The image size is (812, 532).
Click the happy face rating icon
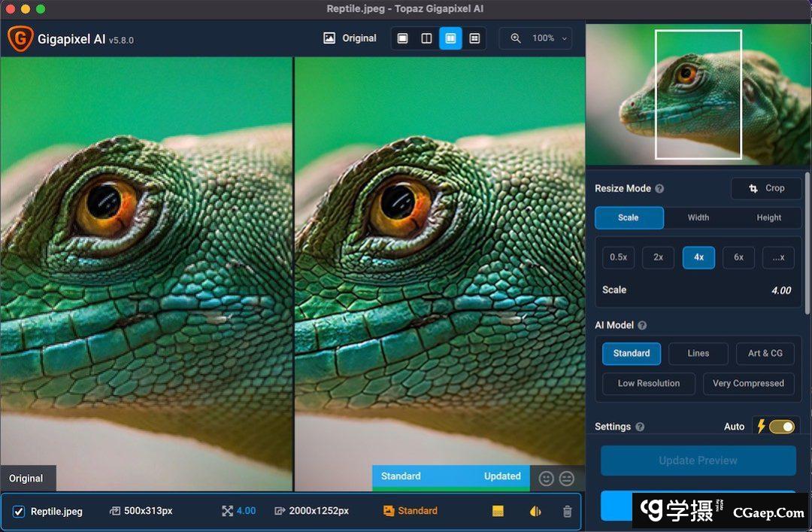click(547, 478)
